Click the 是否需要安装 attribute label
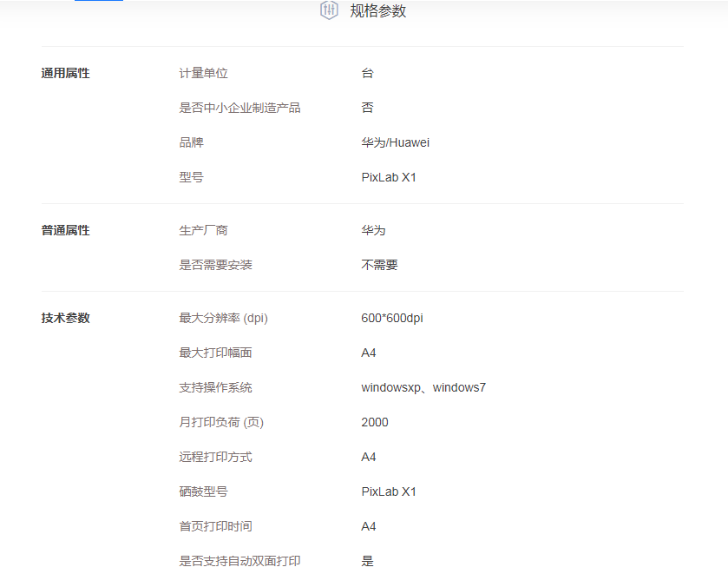 215,265
